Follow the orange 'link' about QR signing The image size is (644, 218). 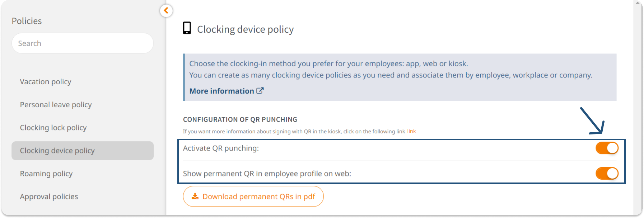(x=411, y=131)
